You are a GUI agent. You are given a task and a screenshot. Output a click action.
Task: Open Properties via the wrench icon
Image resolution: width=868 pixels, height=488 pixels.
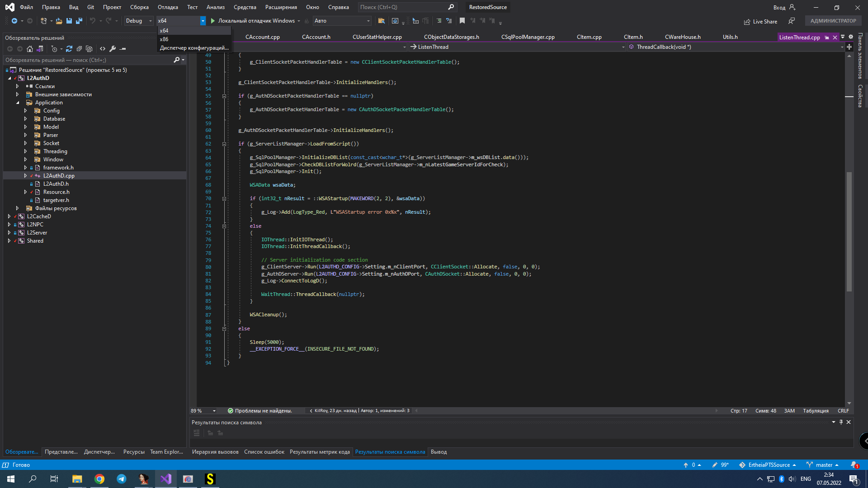point(113,49)
